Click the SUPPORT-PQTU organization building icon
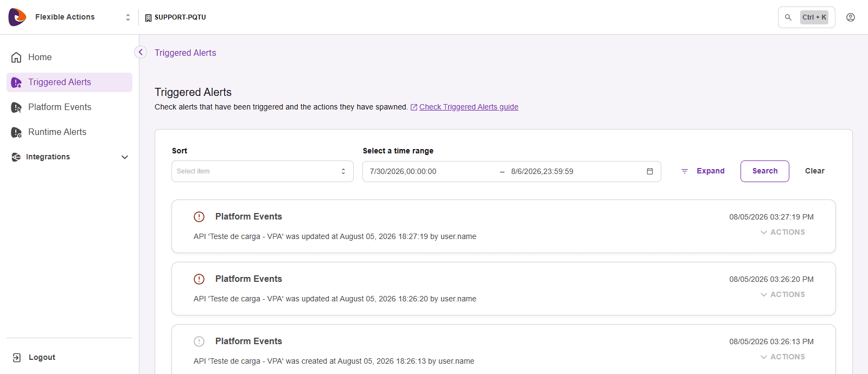The image size is (868, 374). pos(148,18)
